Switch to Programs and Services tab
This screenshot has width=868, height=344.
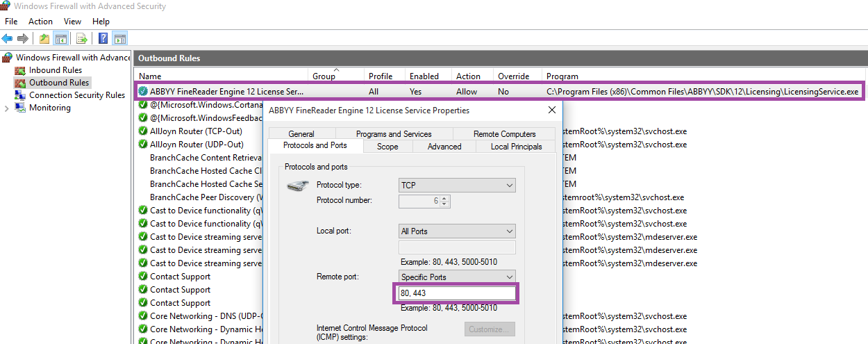[394, 134]
